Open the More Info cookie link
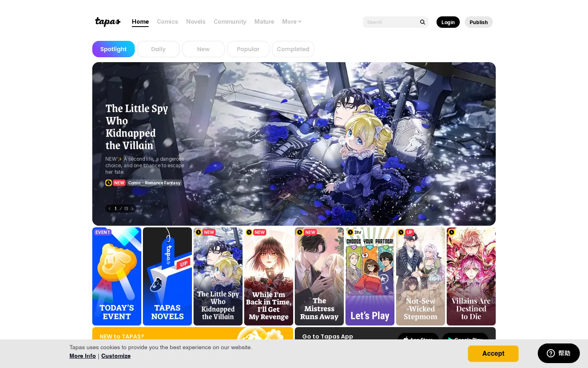The image size is (588, 368). [82, 356]
